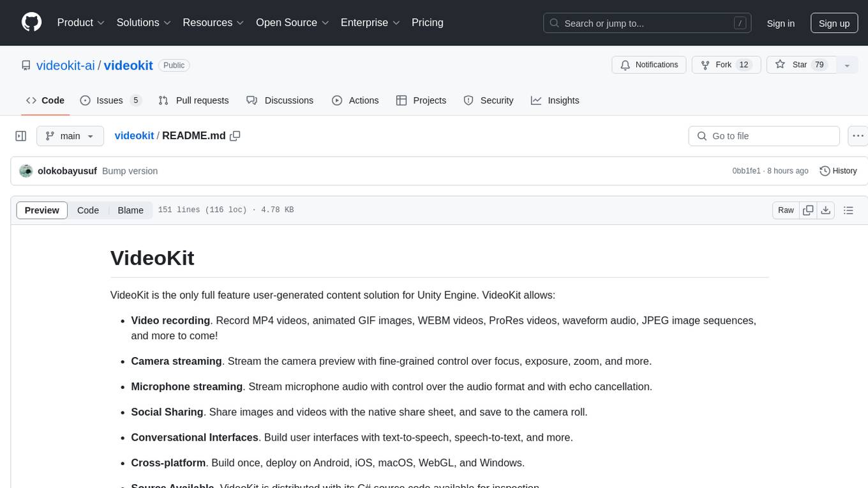
Task: Click the 'Microphone streaming' bullet text
Action: click(187, 386)
